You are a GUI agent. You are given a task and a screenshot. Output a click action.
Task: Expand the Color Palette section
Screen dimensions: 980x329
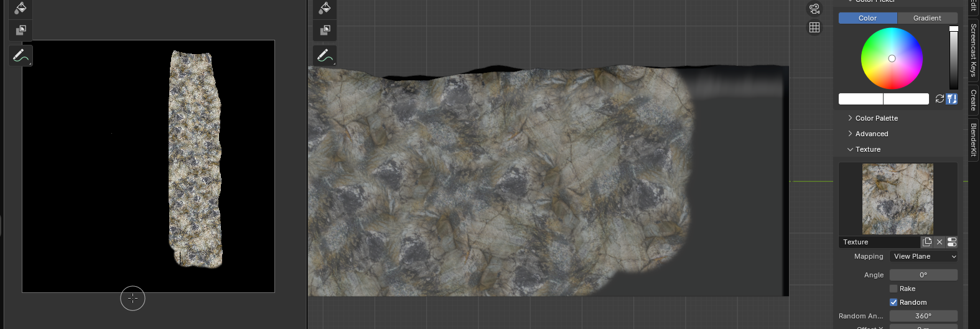pyautogui.click(x=876, y=118)
